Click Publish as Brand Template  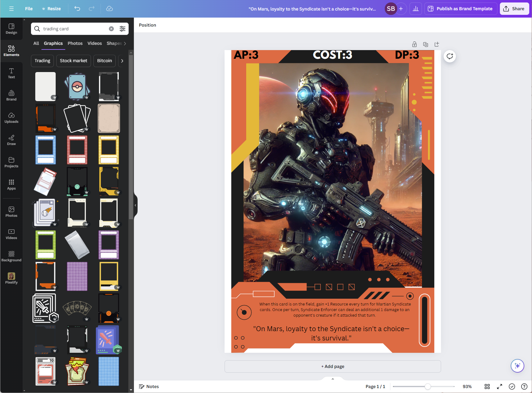(461, 9)
